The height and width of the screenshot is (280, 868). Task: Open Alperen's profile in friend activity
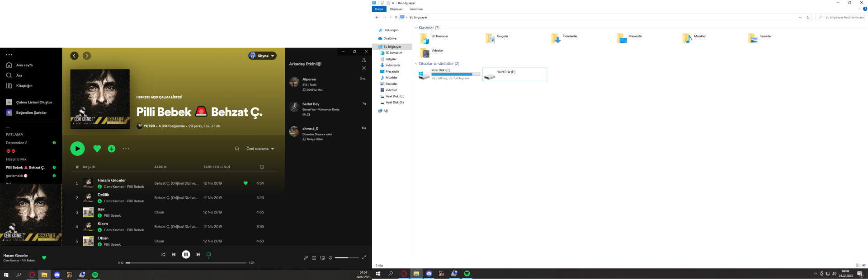click(309, 79)
